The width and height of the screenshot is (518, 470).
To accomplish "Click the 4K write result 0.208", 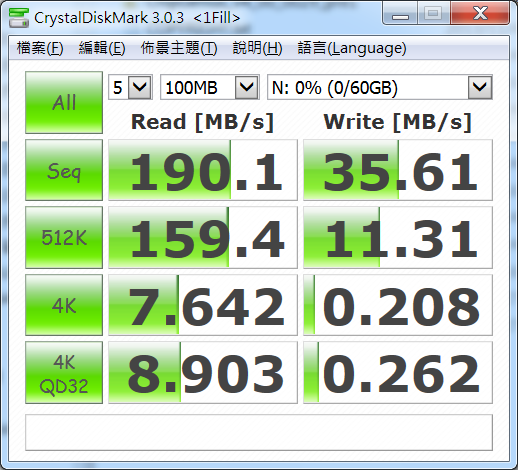I will tap(398, 305).
